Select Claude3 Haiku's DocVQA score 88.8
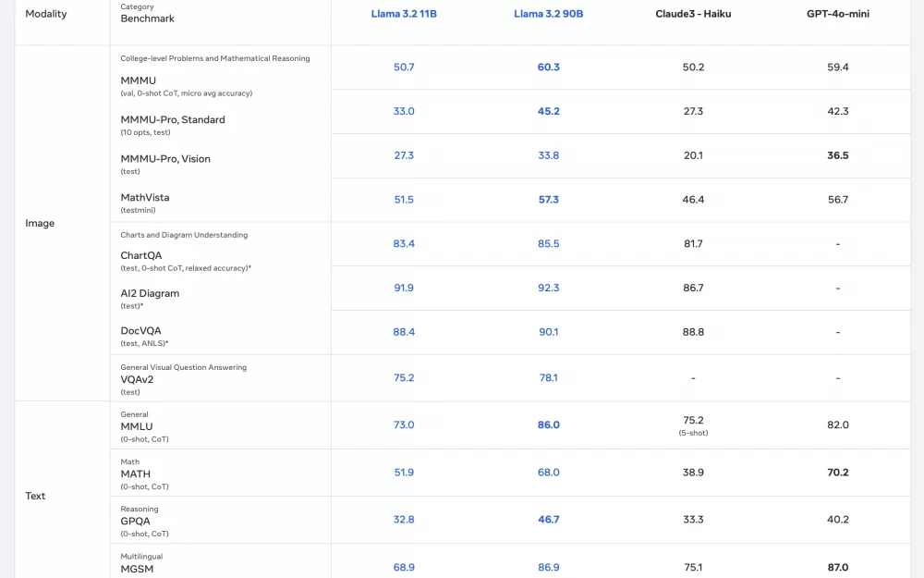This screenshot has width=924, height=578. pyautogui.click(x=693, y=332)
